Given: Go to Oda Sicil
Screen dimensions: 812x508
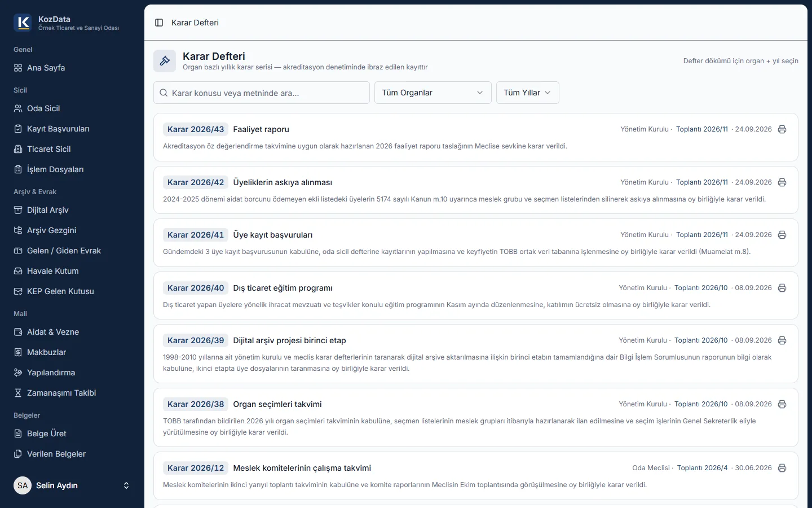Looking at the screenshot, I should click(x=72, y=108).
